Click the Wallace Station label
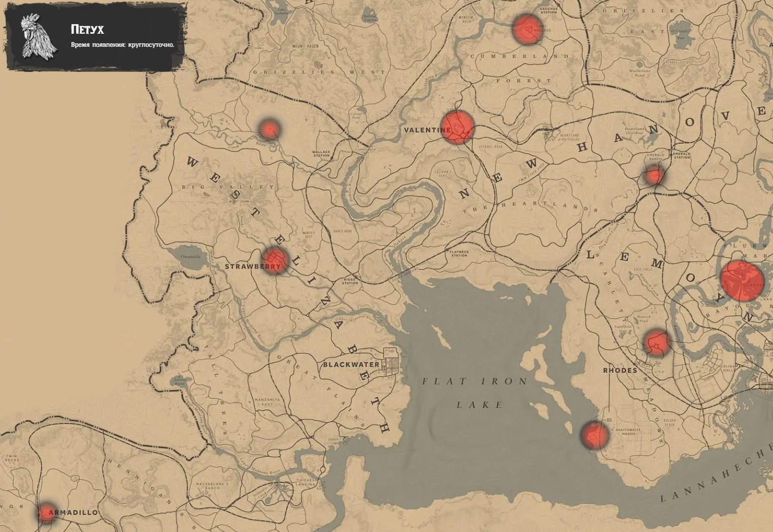 (321, 154)
